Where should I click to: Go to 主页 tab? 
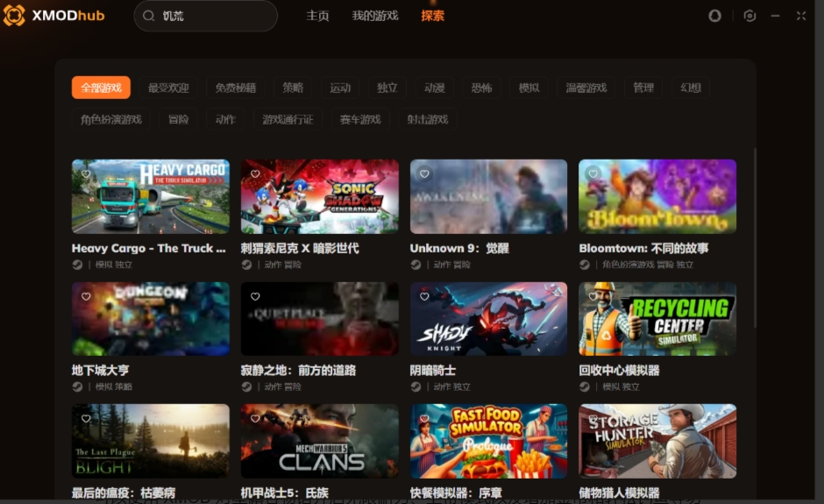pyautogui.click(x=317, y=16)
